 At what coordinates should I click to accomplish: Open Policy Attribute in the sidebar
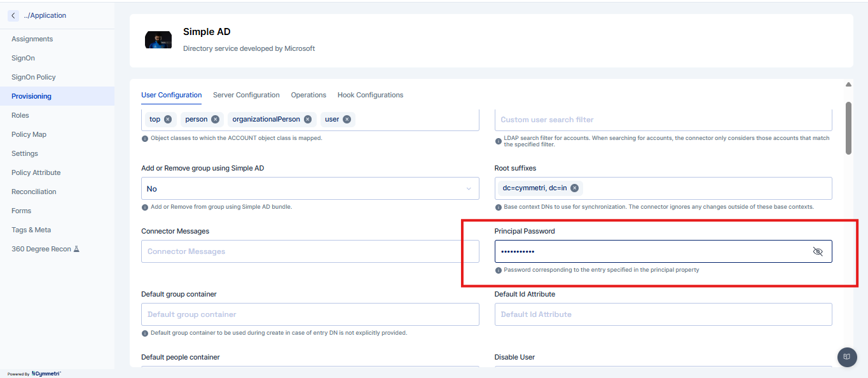57,172
